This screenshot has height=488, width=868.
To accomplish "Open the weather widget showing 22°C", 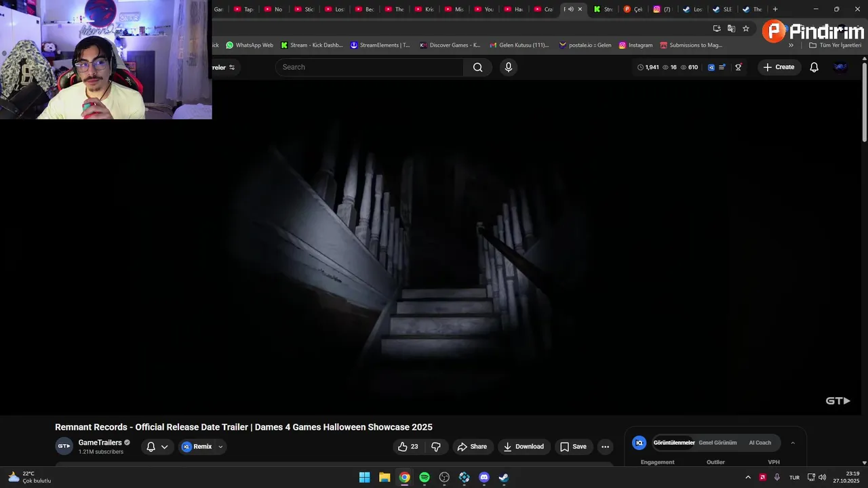I will pos(29,477).
